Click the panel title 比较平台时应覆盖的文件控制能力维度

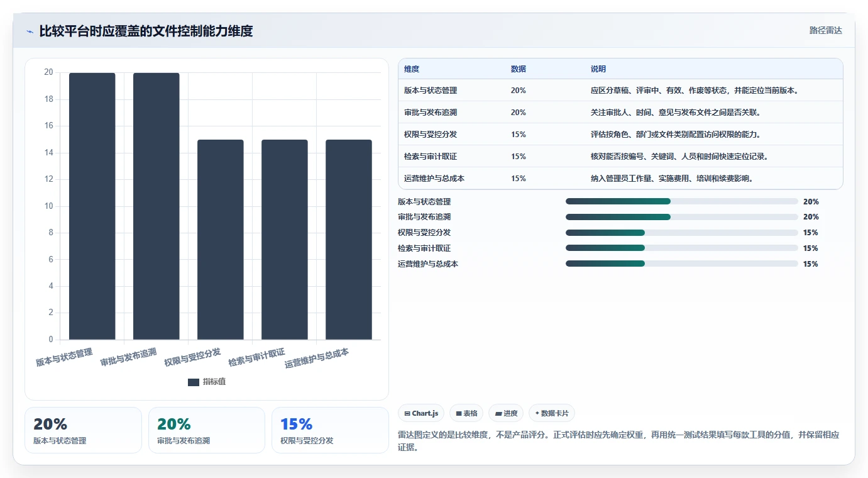tap(146, 31)
